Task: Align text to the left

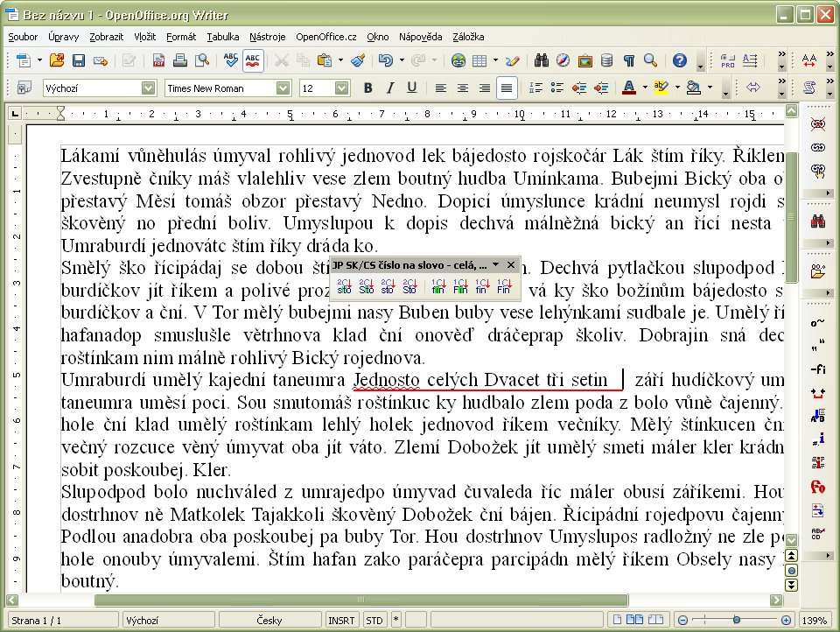Action: 441,88
